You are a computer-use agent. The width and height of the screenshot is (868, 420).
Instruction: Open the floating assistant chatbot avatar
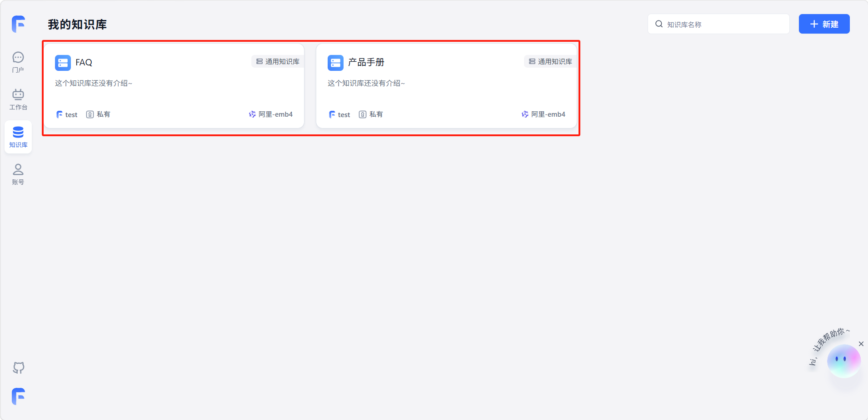[843, 361]
